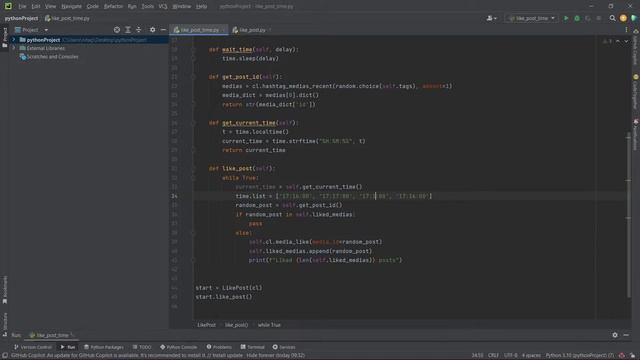640x360 pixels.
Task: Open the Window menu
Action: (x=182, y=7)
